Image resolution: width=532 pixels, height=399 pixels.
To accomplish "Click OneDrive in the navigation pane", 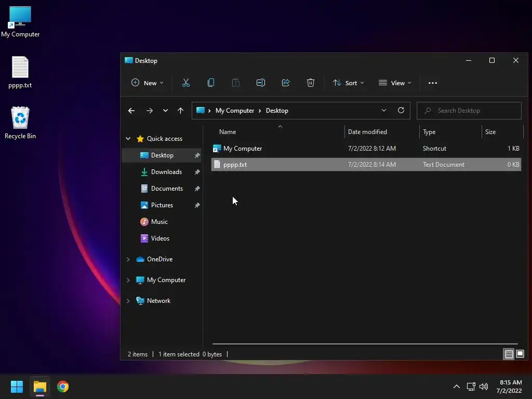I will (159, 259).
